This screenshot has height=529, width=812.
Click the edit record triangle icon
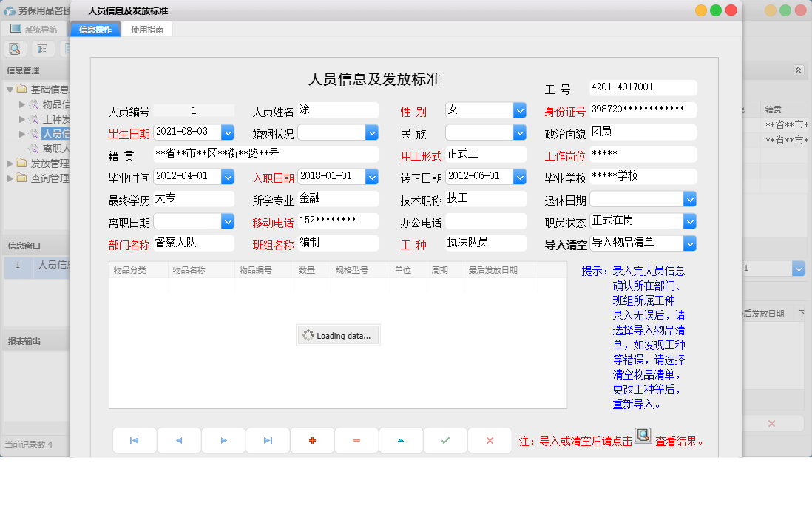pyautogui.click(x=401, y=439)
